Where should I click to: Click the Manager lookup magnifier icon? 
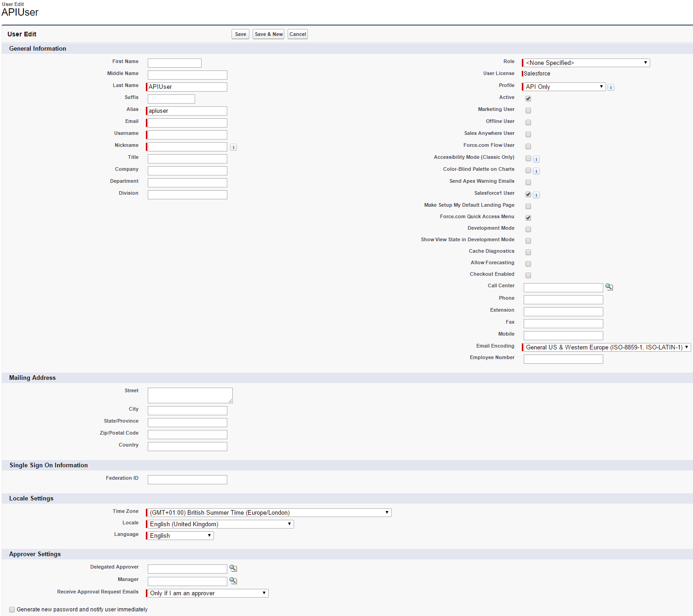point(233,581)
